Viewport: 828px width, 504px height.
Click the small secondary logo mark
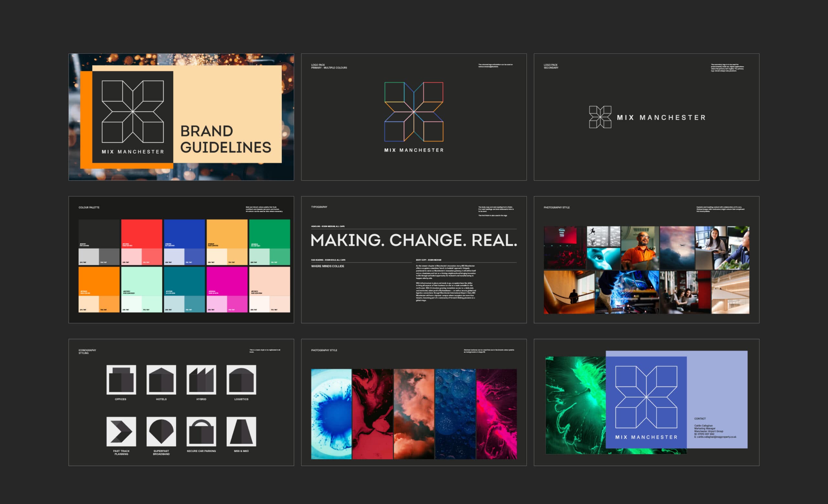point(600,117)
